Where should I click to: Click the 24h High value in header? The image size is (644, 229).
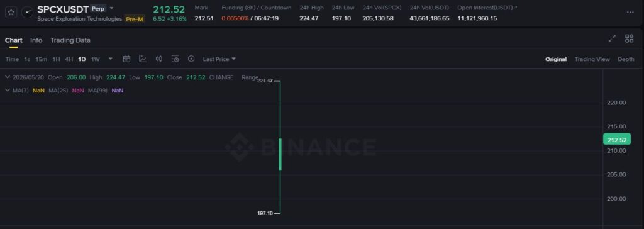309,18
